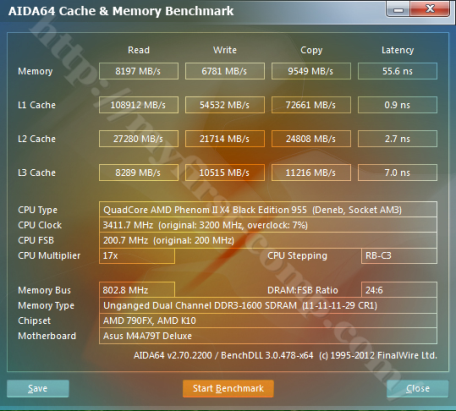
Task: Click the Motherboard label
Action: tap(47, 336)
